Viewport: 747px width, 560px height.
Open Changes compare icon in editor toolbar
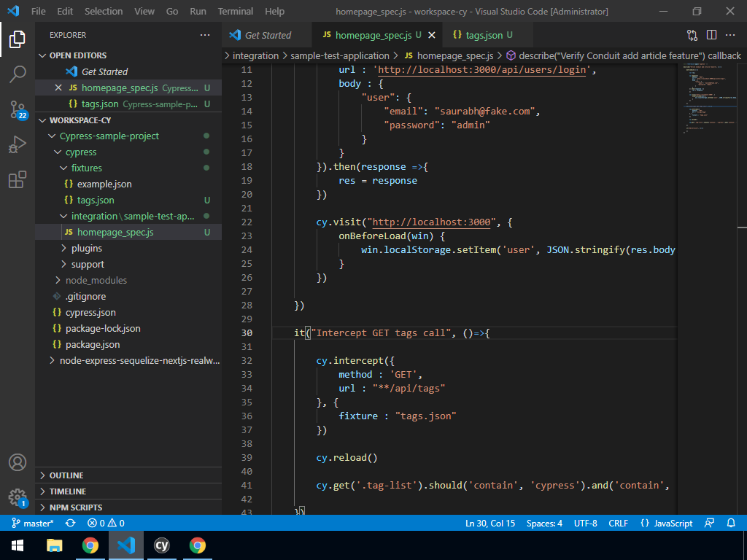tap(692, 35)
